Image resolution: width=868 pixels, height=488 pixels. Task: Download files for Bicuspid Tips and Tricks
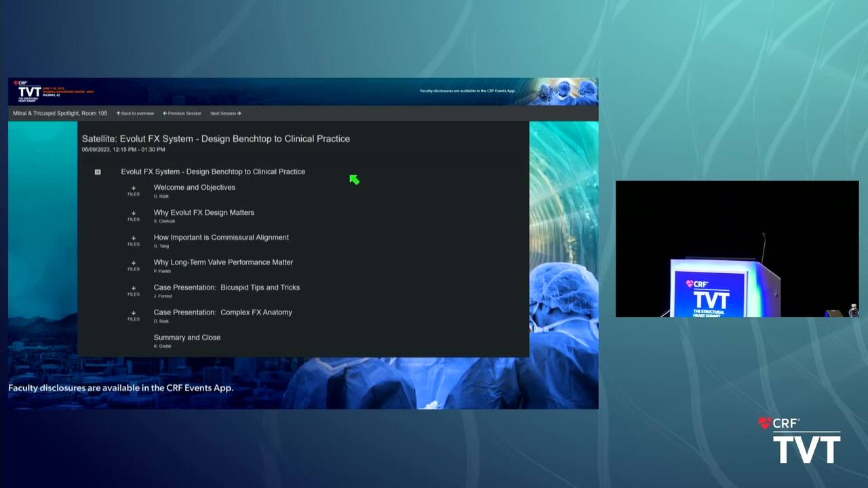134,291
